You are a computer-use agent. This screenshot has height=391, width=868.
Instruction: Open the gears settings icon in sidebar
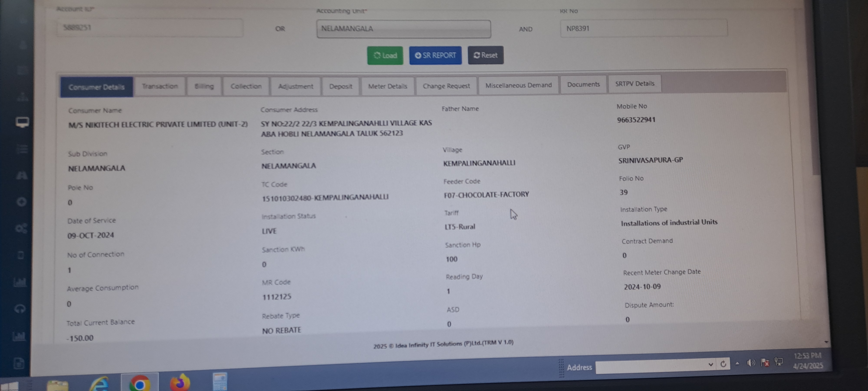point(21,228)
